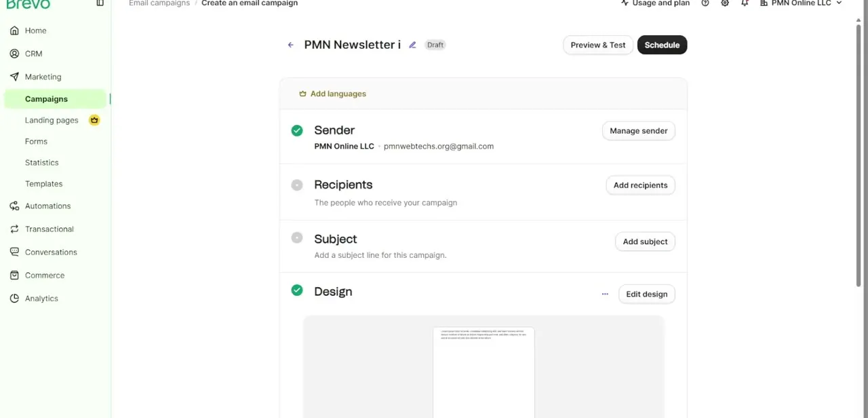Screen dimensions: 868x418
Task: Open the three-dot menu beside Design
Action: click(605, 294)
